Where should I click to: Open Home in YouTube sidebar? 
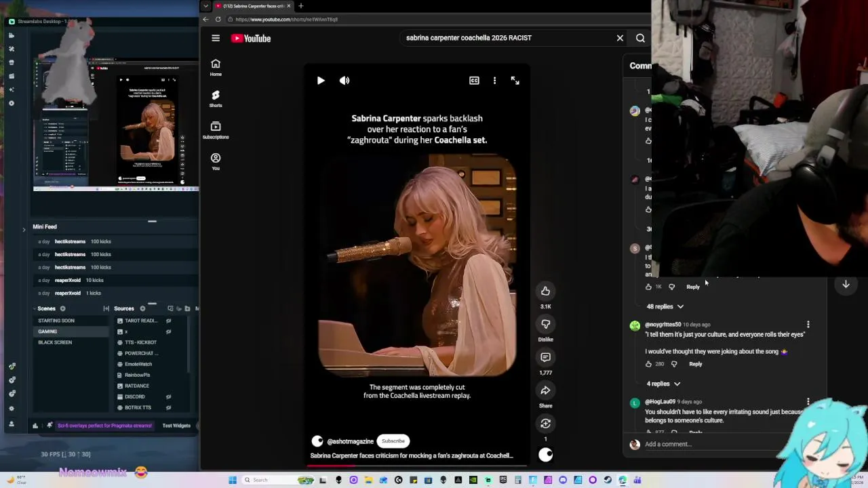click(x=216, y=67)
